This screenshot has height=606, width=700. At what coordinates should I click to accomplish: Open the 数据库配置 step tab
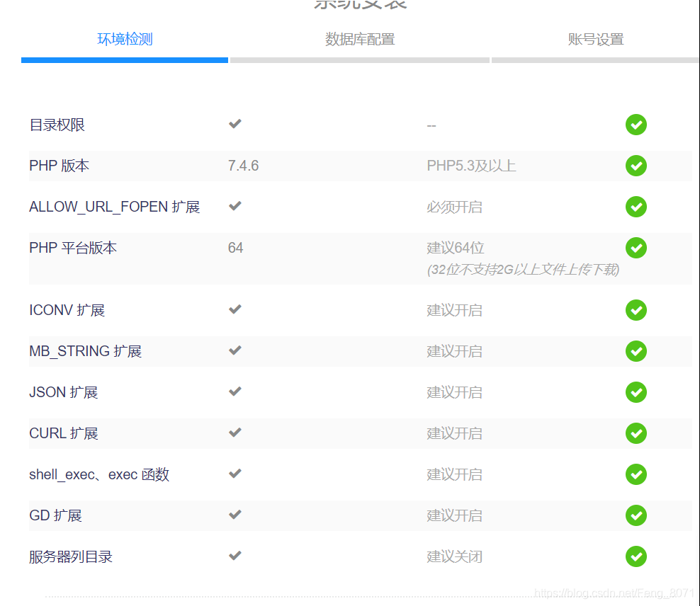click(360, 39)
